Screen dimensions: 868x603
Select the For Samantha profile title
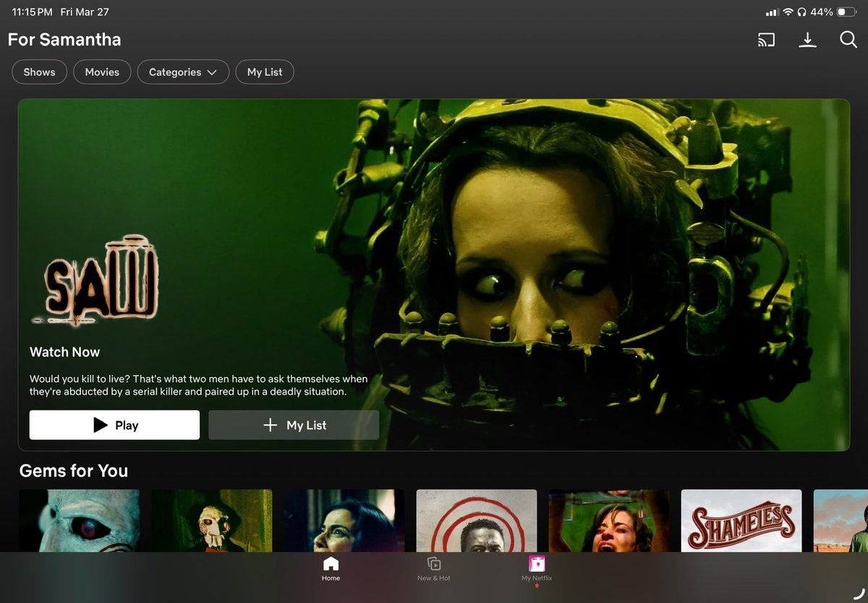64,39
